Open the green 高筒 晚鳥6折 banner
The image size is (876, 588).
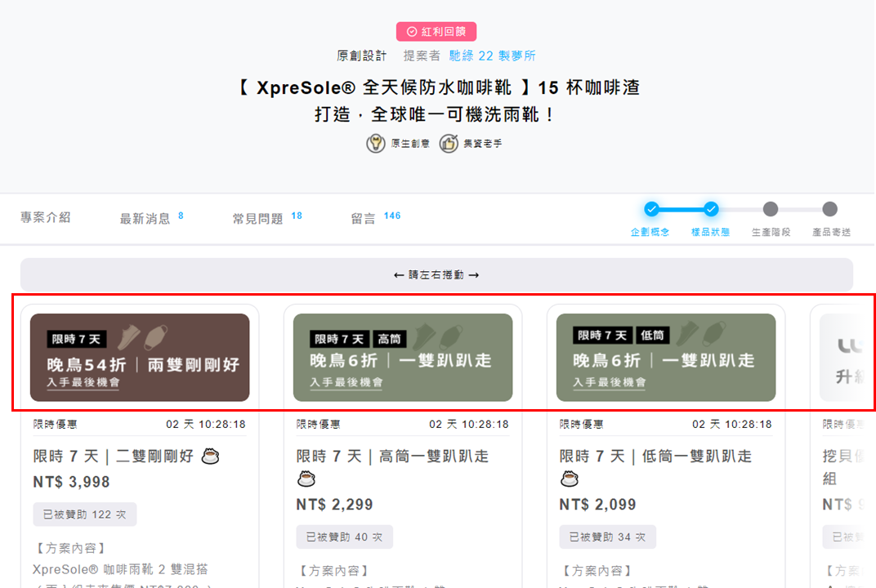pos(403,358)
